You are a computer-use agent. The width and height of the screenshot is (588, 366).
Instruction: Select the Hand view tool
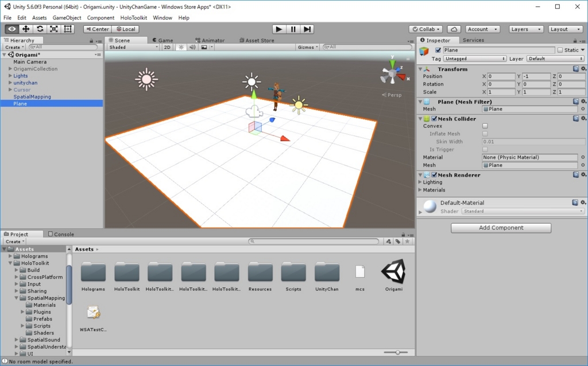tap(11, 29)
